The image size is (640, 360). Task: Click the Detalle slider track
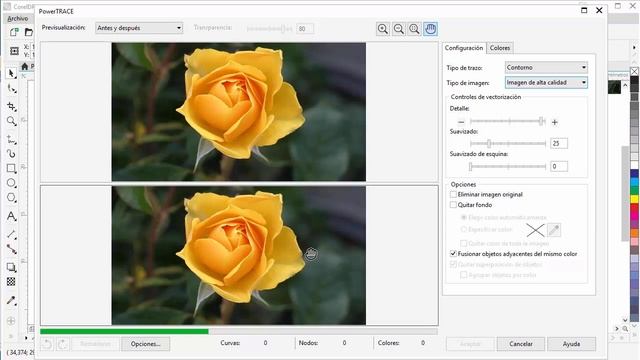click(508, 121)
